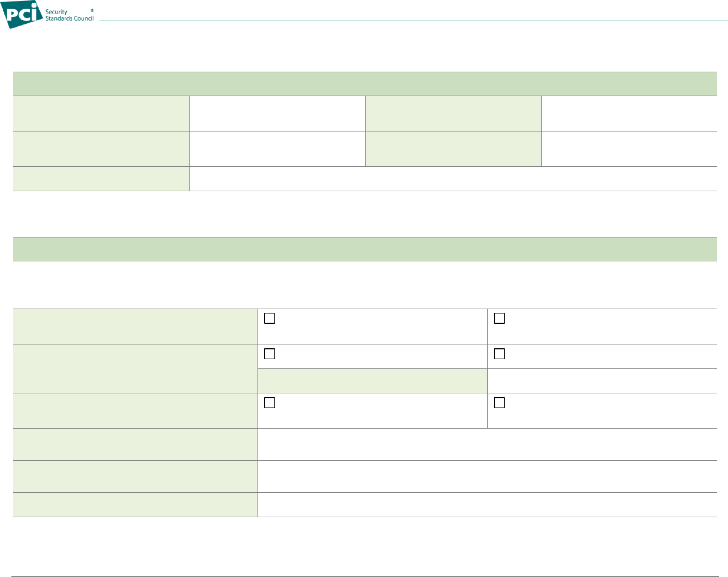Enable the left checkbox in the third checkbox row
The width and height of the screenshot is (728, 577).
(269, 403)
